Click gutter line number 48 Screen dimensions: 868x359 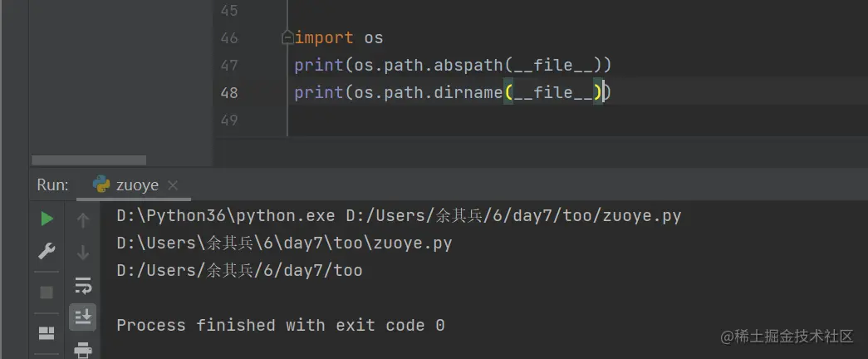point(229,92)
